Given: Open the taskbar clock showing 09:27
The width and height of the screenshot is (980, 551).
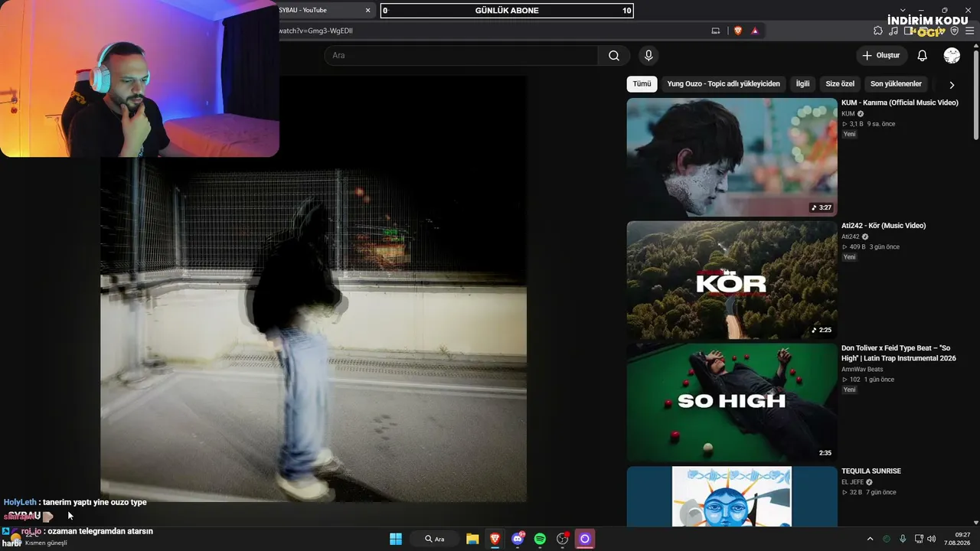Looking at the screenshot, I should coord(957,539).
